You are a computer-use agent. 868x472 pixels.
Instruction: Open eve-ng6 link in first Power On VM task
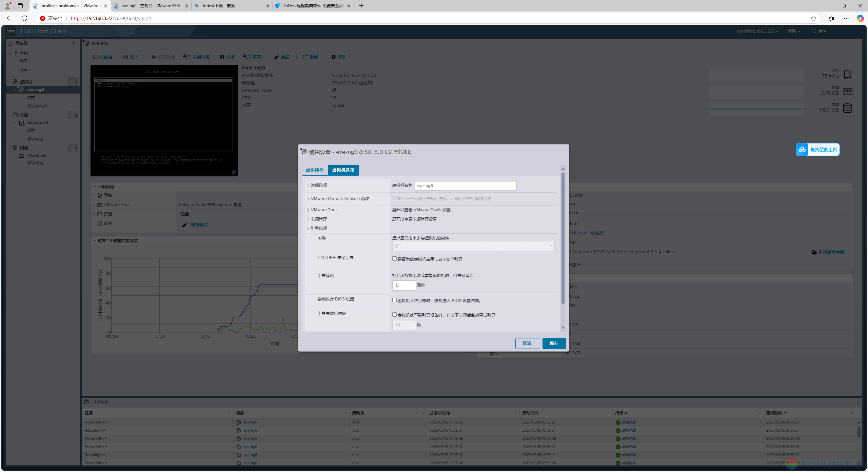coord(250,422)
